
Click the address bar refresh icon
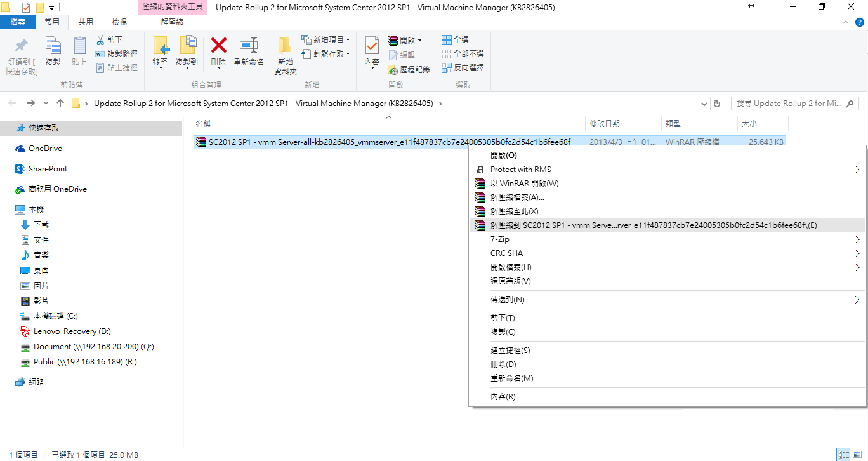pyautogui.click(x=717, y=104)
